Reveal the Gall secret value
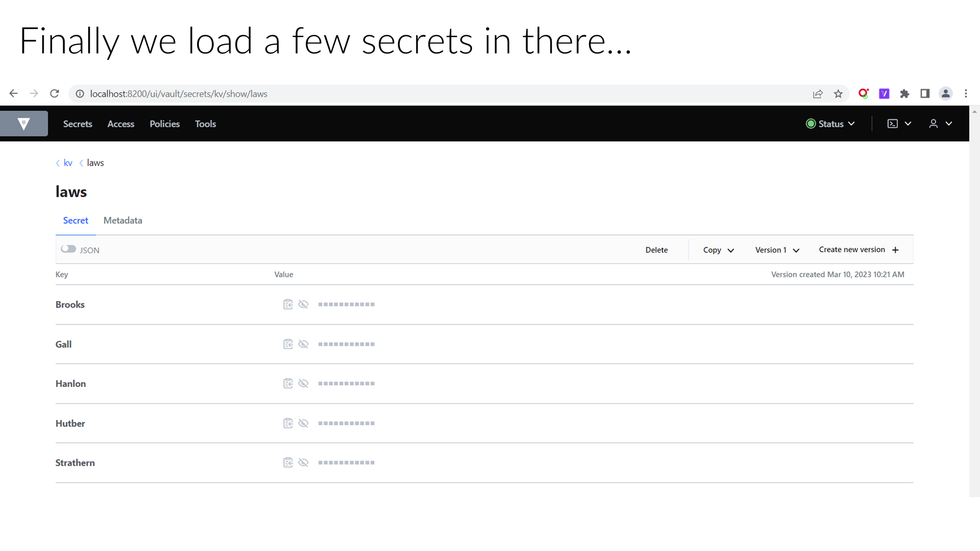This screenshot has width=980, height=551. (x=303, y=344)
